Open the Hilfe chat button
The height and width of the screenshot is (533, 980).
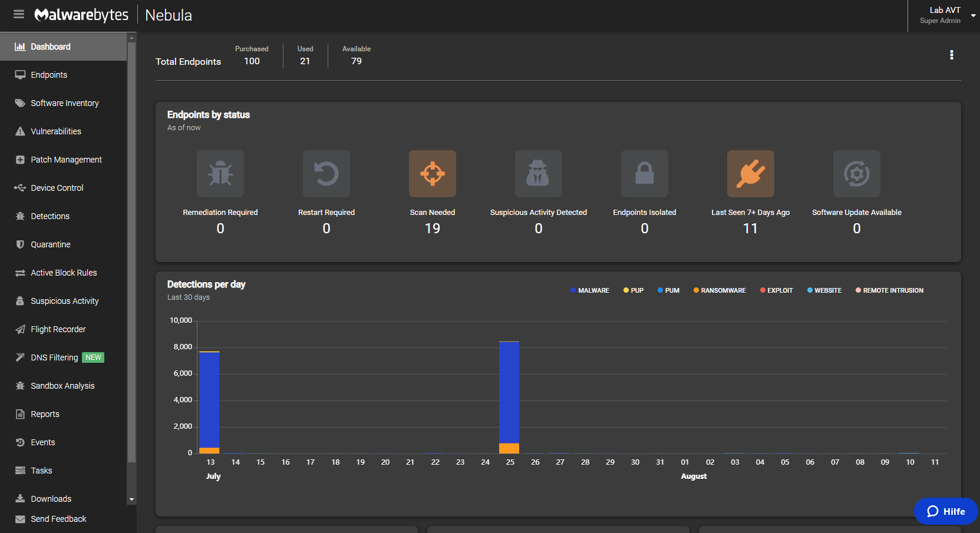pos(946,511)
